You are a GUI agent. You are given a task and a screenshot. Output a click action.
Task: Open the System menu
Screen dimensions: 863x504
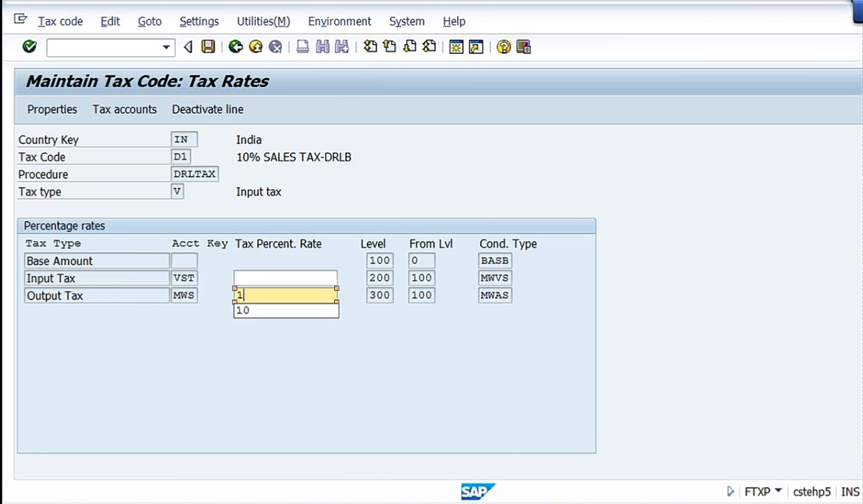pyautogui.click(x=407, y=21)
